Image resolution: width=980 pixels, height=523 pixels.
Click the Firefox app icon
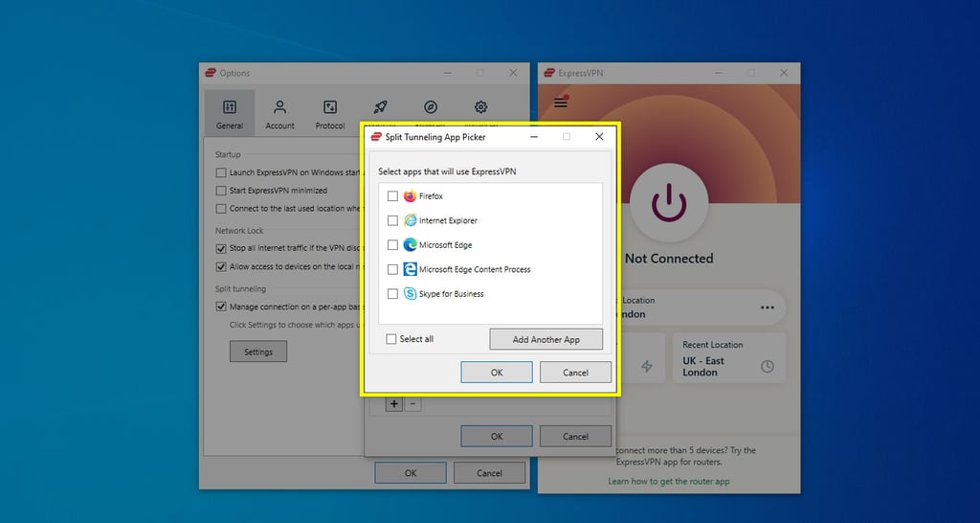coord(410,196)
